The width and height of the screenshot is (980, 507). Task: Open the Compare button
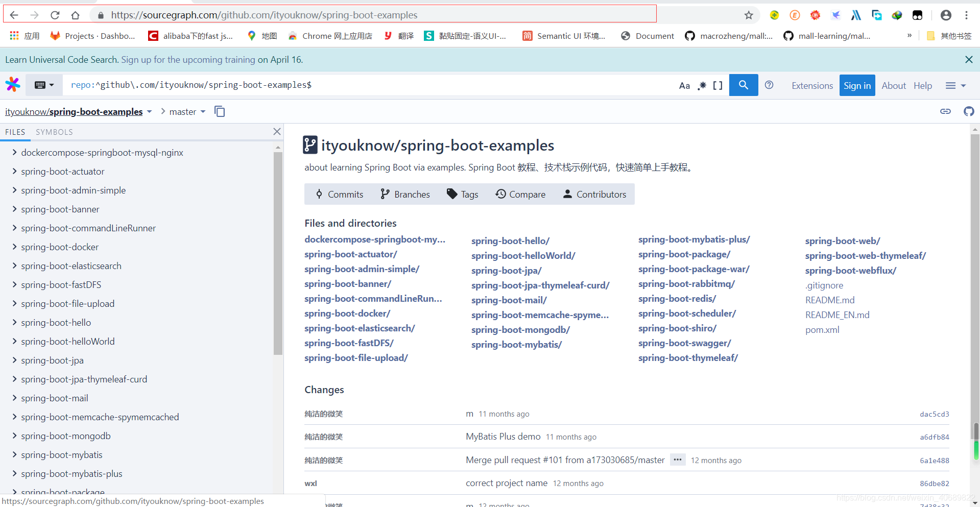coord(520,194)
